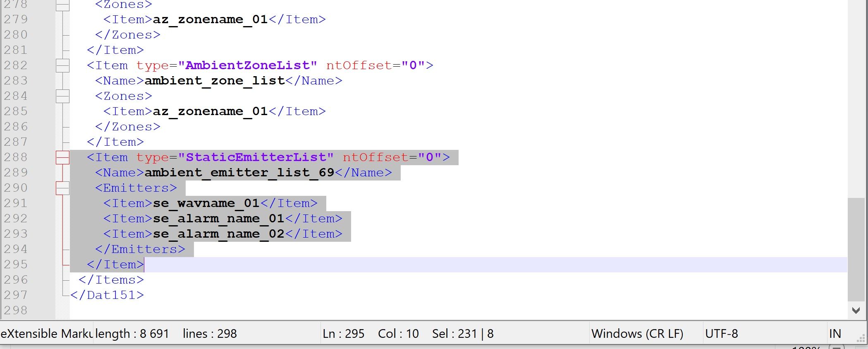Place cursor in az_zonename_01 on line 285
The width and height of the screenshot is (868, 349).
pos(210,111)
